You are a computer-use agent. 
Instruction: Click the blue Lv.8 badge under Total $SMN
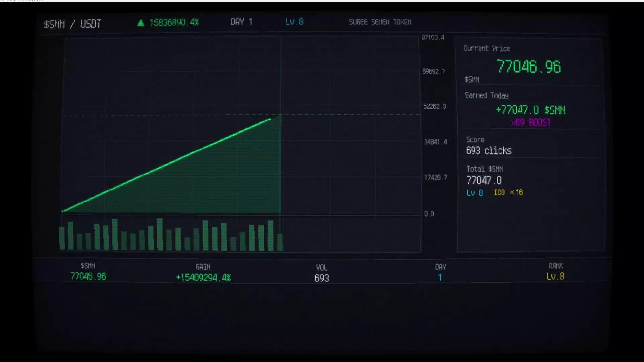coord(475,193)
